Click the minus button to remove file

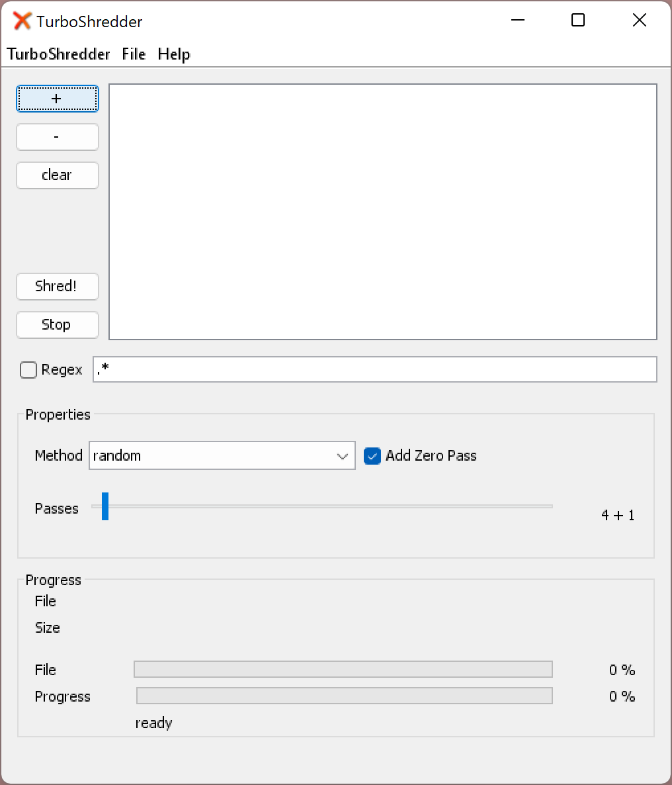[58, 137]
